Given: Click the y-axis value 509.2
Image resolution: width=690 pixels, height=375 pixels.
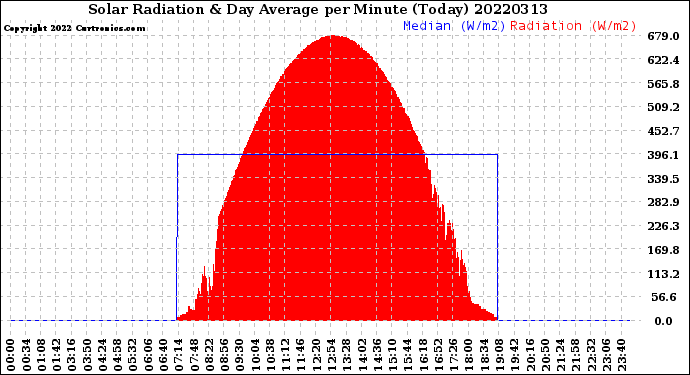Looking at the screenshot, I should (x=663, y=107).
